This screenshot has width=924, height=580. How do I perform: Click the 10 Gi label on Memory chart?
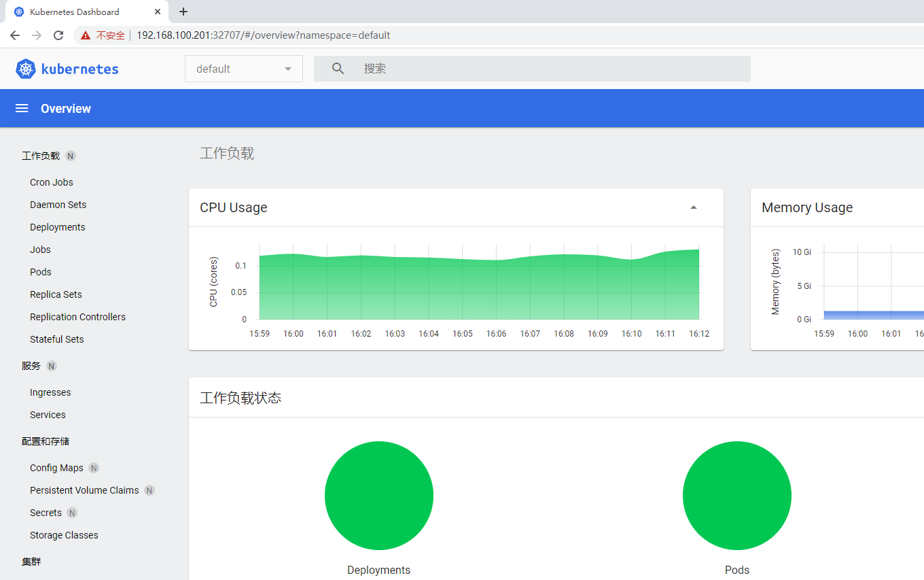coord(802,252)
